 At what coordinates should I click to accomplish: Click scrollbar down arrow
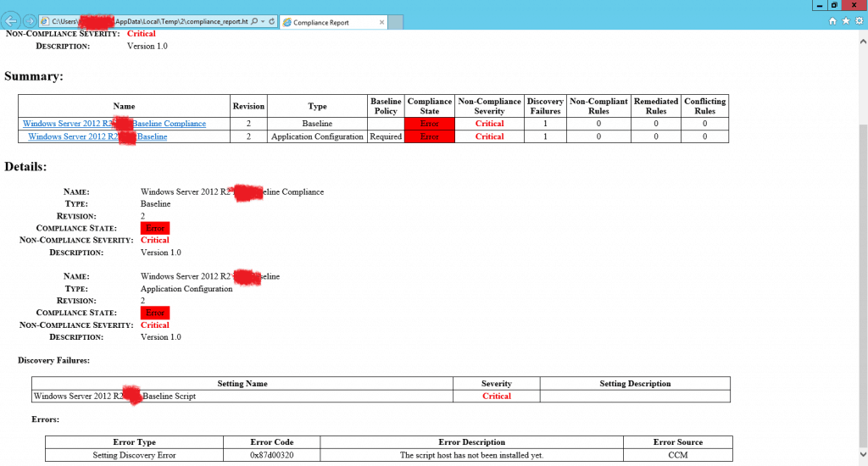(x=862, y=454)
